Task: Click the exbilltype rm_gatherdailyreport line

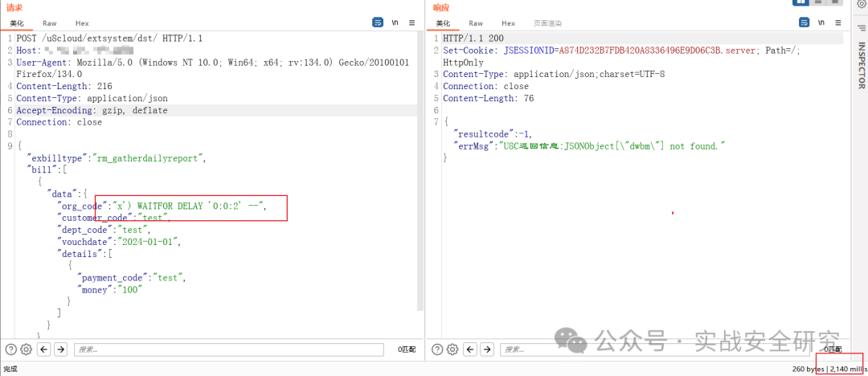Action: click(x=117, y=158)
